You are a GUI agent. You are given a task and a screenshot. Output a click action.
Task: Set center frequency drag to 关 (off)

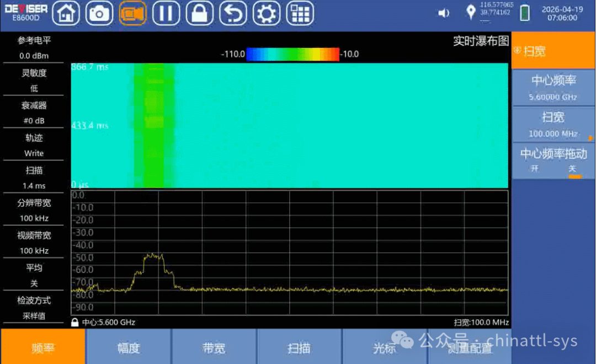(x=572, y=169)
